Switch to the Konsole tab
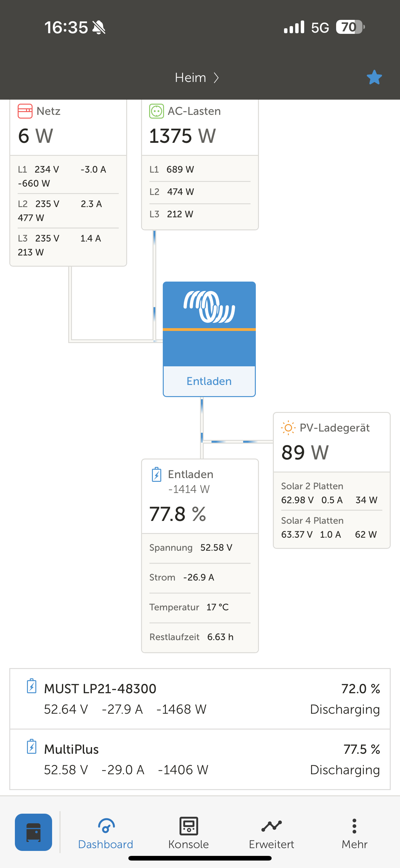400x868 pixels. (x=189, y=833)
